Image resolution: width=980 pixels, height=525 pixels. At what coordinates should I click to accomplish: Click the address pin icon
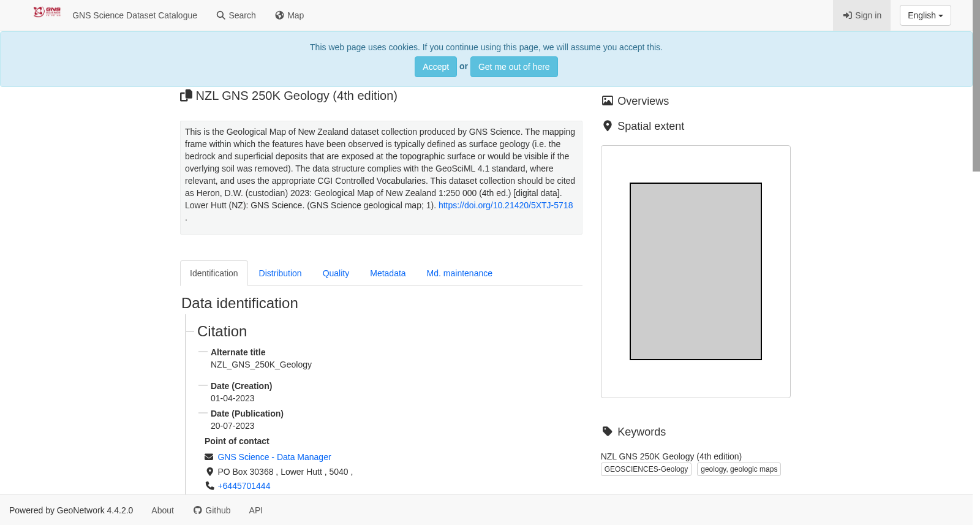[209, 472]
